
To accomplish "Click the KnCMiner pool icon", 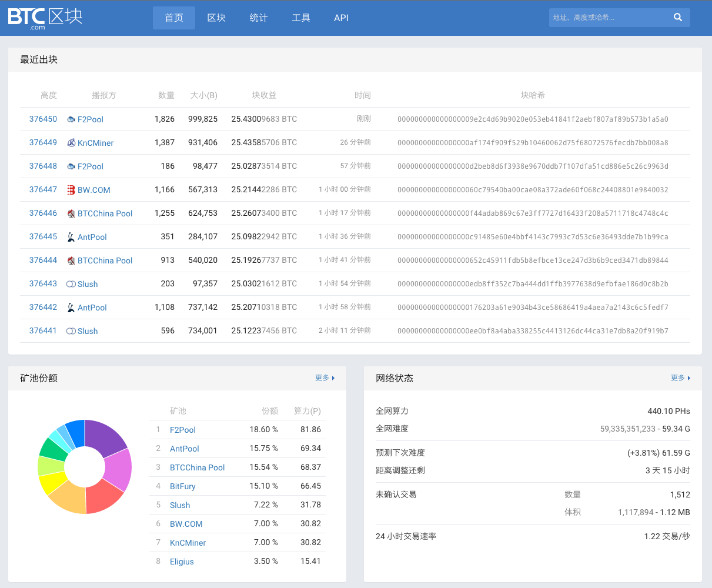I will tap(72, 142).
